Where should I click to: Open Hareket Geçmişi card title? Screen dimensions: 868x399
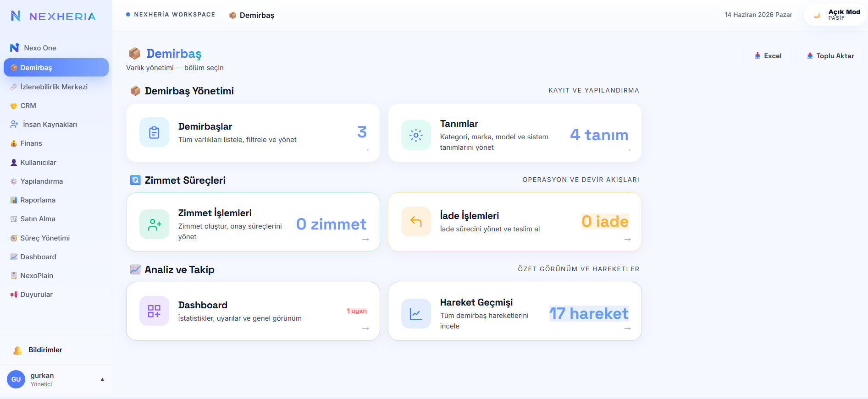[476, 302]
